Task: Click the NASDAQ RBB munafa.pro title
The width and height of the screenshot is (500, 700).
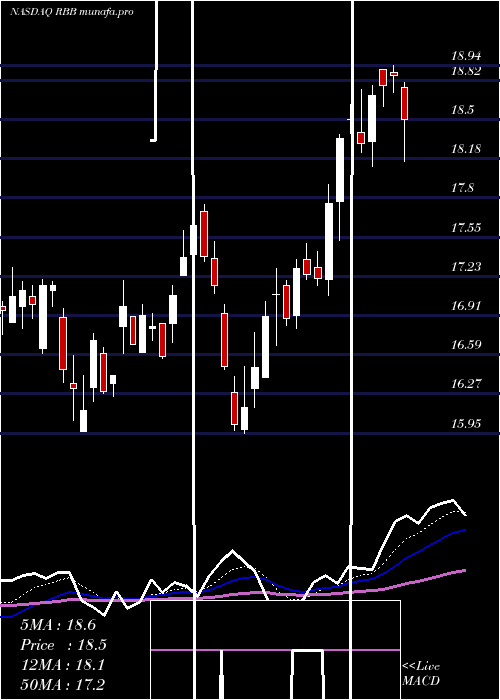Action: click(x=71, y=12)
